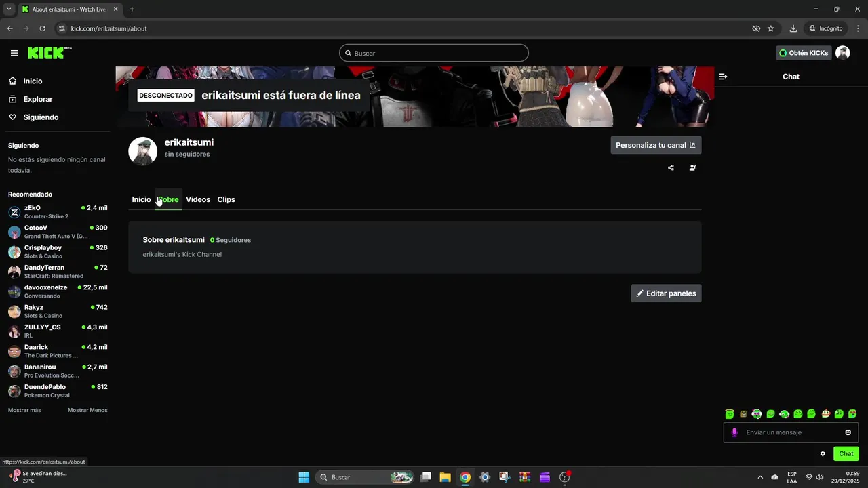Switch to the Videos tab

tap(198, 199)
